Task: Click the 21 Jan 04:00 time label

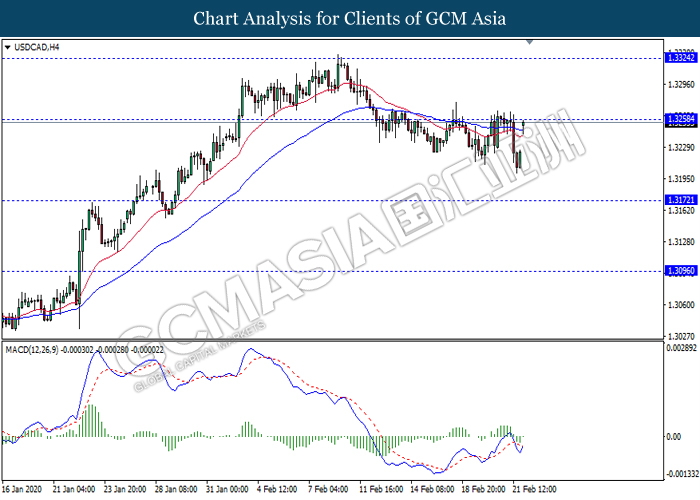Action: click(x=74, y=489)
